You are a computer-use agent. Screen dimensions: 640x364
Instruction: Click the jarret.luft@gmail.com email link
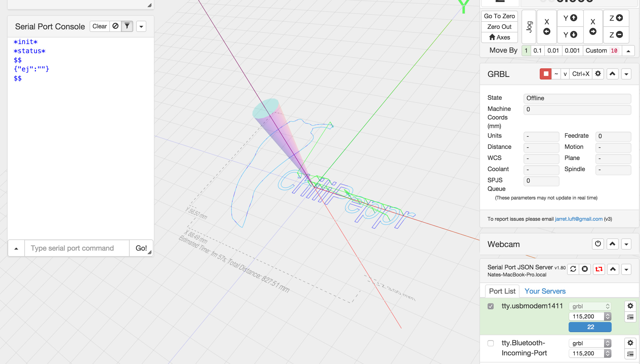(578, 219)
